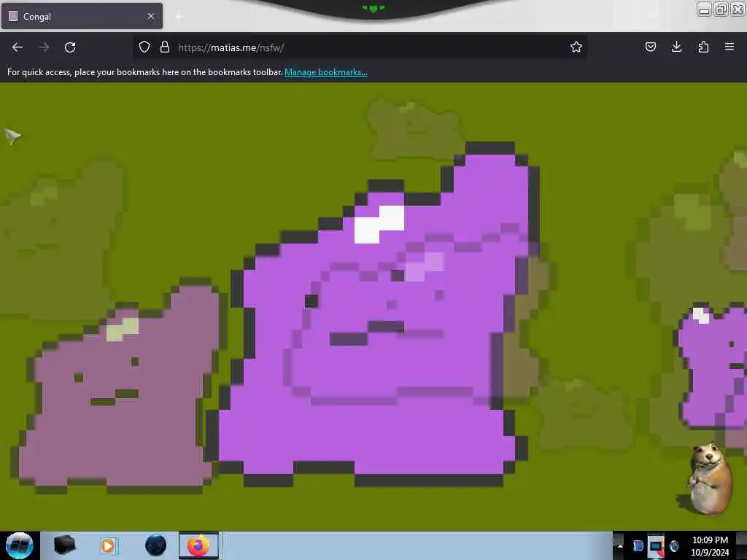Image resolution: width=747 pixels, height=560 pixels.
Task: Open the Extensions puzzle-piece menu
Action: [x=703, y=47]
